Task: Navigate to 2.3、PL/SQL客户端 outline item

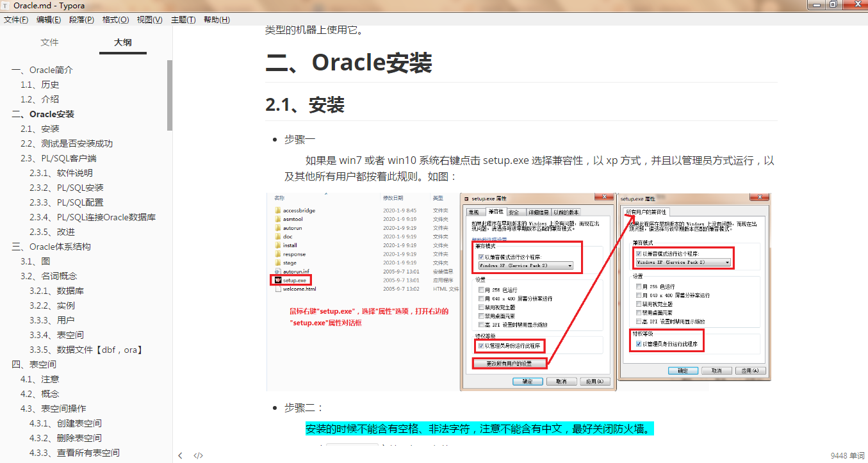Action: 58,158
